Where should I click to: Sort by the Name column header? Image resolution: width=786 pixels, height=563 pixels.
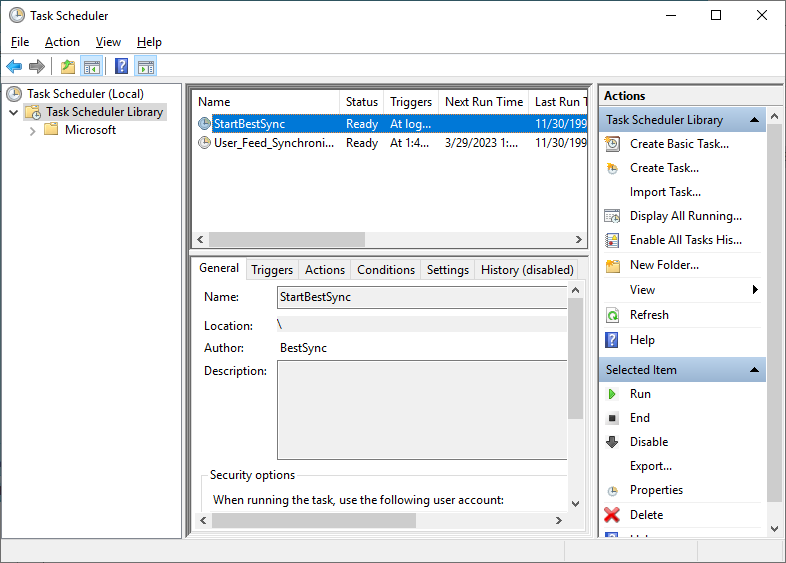[x=267, y=102]
